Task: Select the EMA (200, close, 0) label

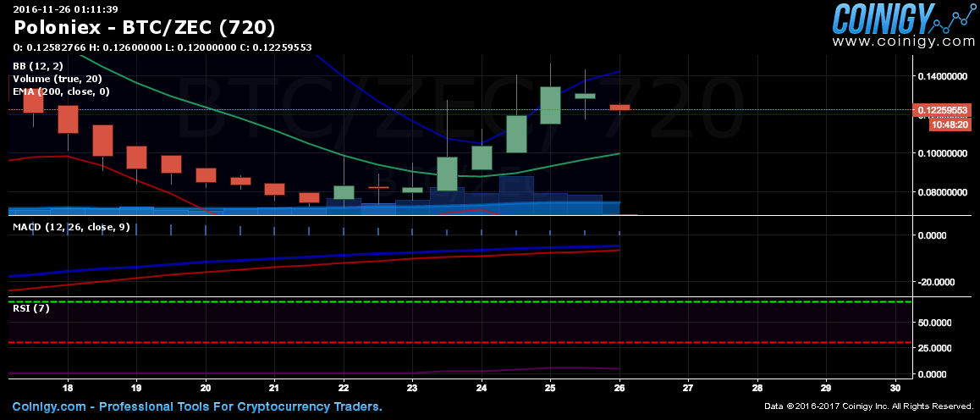Action: 61,91
